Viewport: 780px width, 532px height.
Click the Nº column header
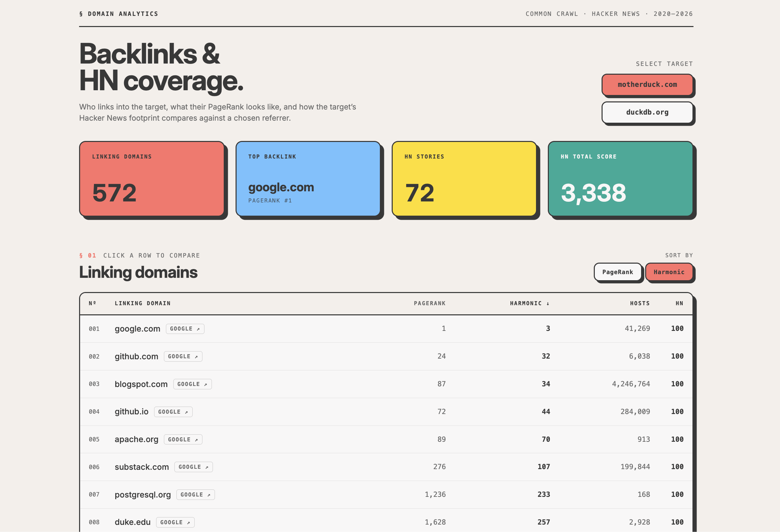(x=92, y=304)
